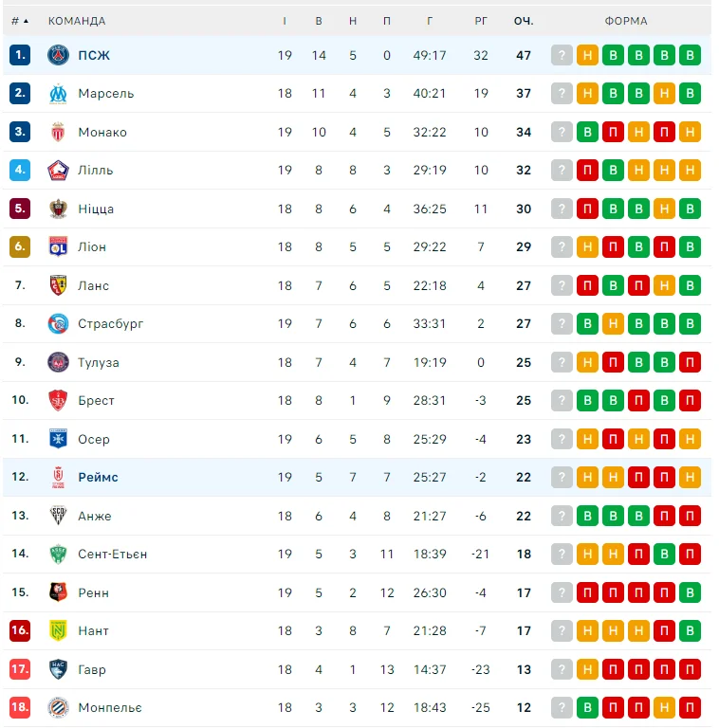Click the Strasbourg club logo
The height and width of the screenshot is (728, 719).
(x=59, y=324)
